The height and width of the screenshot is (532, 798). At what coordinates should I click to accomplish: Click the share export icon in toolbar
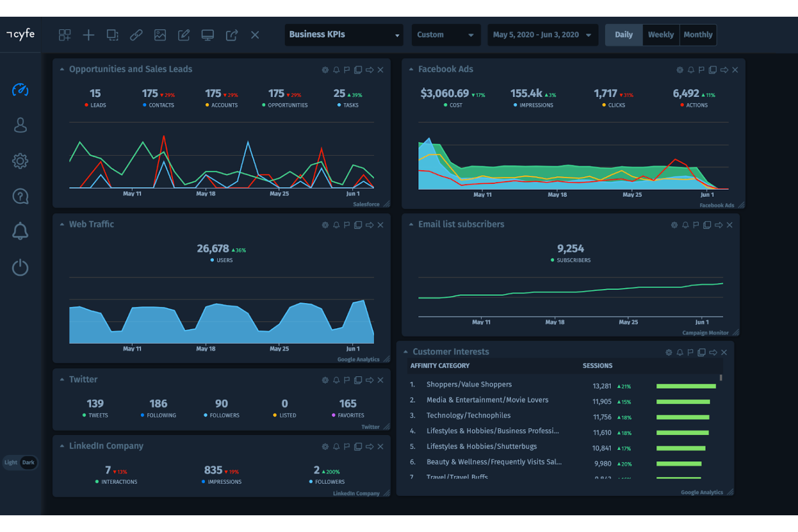(x=232, y=35)
